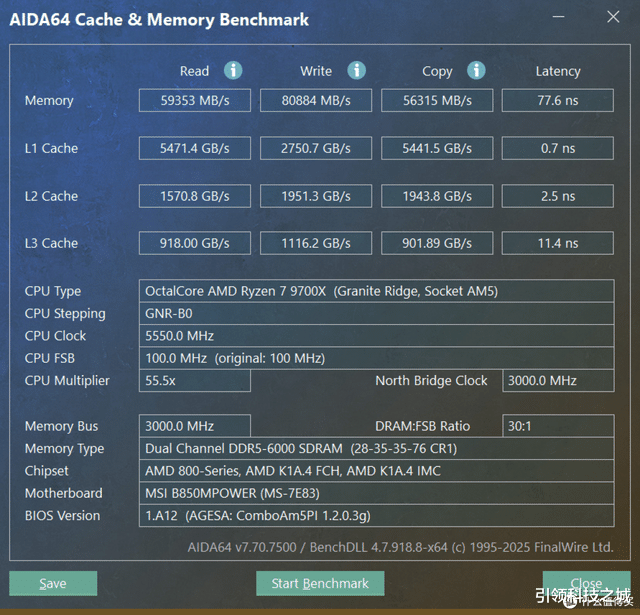Click the AIDA64 Cache & Memory Benchmark title
Viewport: 640px width, 615px height.
click(x=159, y=20)
